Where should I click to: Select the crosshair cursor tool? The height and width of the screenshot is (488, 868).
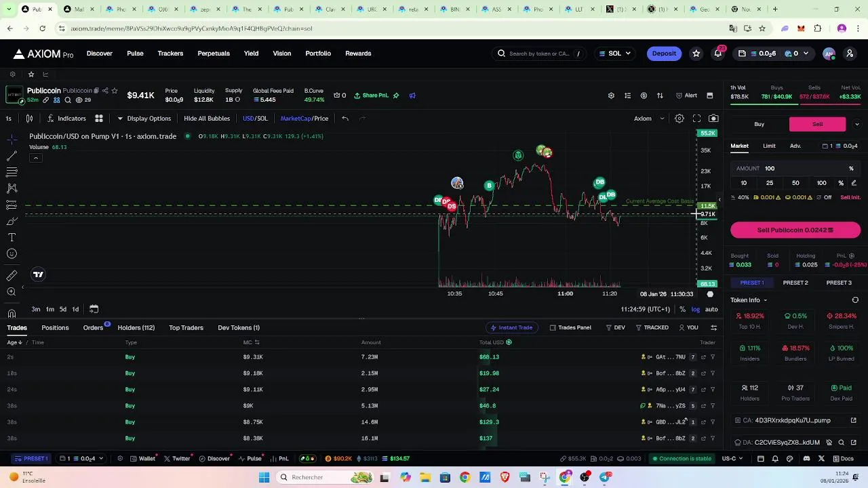tap(12, 140)
